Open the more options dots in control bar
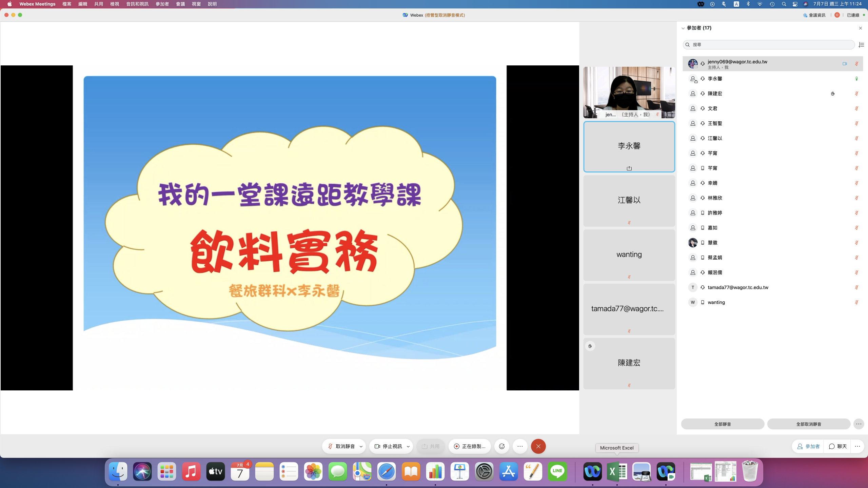This screenshot has height=488, width=868. tap(520, 446)
